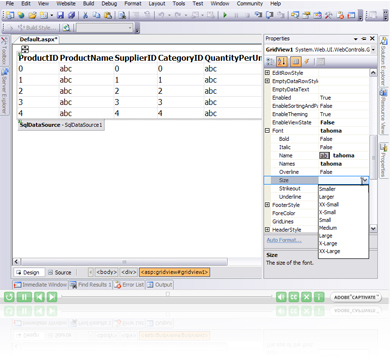This screenshot has width=390, height=360.
Task: Click the Cut scissors icon
Action: pos(85,15)
